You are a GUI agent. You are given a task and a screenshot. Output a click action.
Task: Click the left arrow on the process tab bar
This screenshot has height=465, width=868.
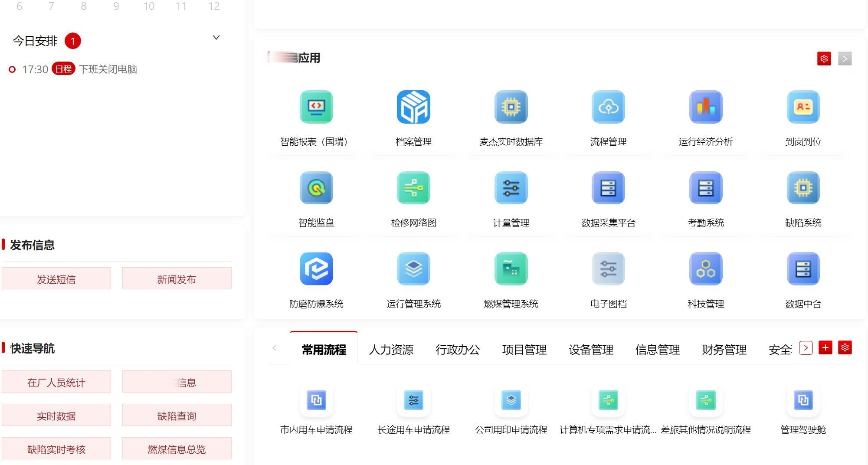pos(275,348)
